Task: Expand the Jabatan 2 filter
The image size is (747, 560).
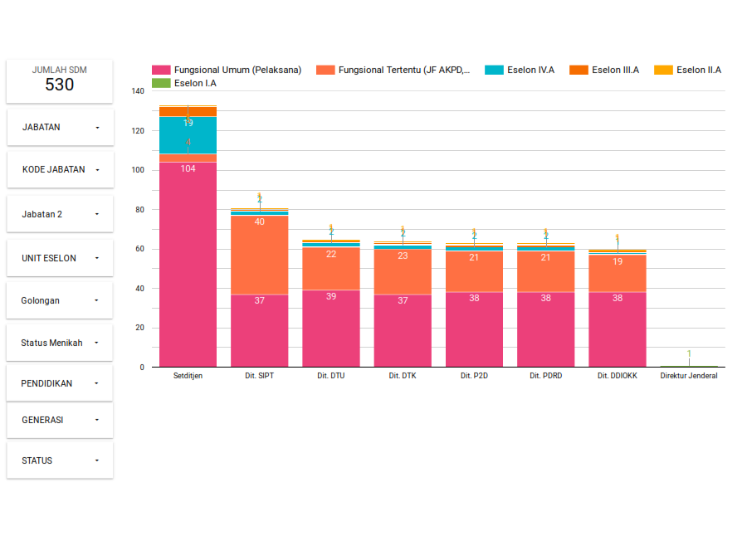Action: tap(59, 213)
